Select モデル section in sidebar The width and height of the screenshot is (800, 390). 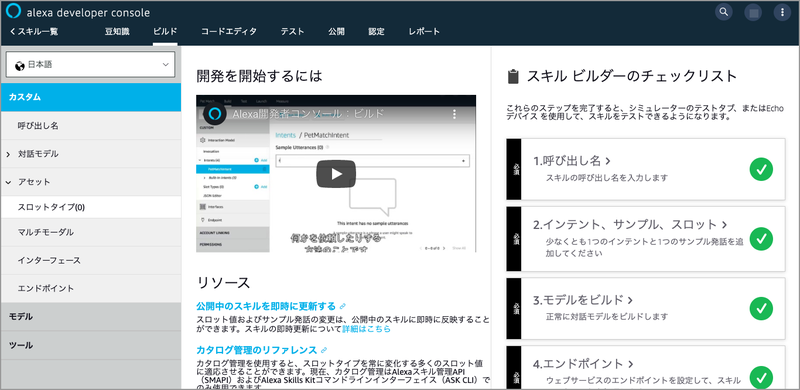click(91, 316)
